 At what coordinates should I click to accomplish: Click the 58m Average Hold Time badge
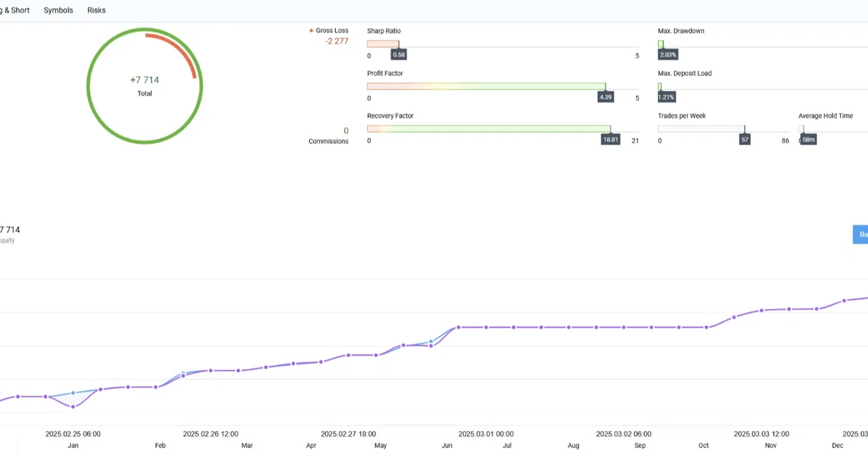click(x=808, y=140)
